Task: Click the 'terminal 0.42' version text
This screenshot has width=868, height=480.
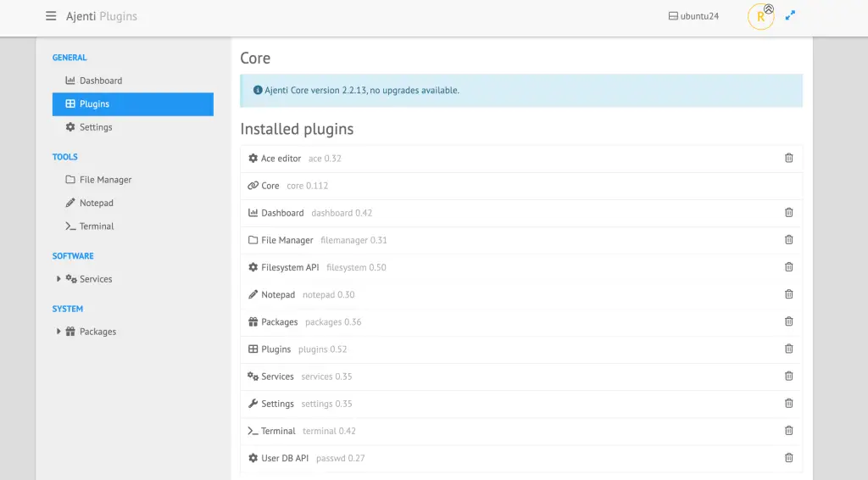Action: [x=329, y=431]
